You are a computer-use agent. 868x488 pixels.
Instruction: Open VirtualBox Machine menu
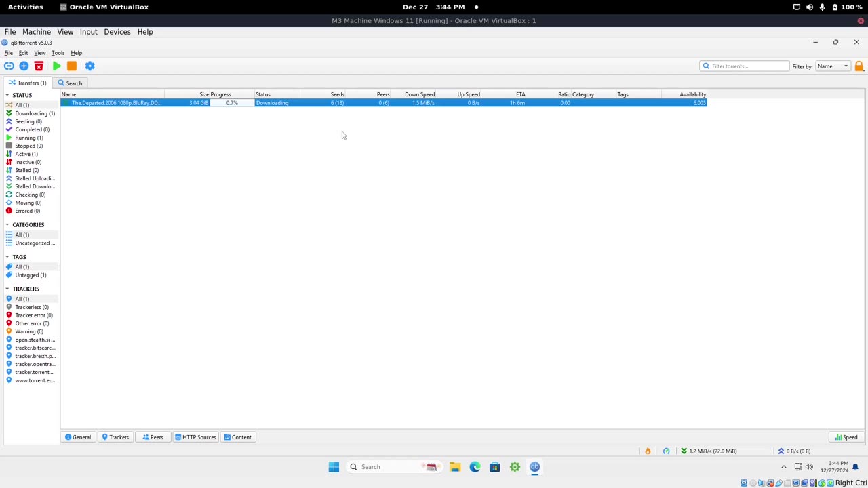click(x=37, y=32)
